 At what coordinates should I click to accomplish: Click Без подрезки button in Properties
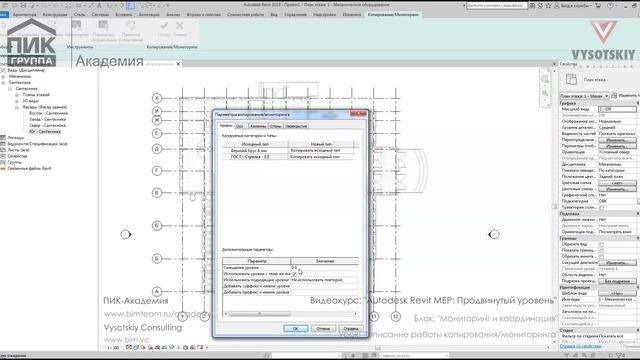(x=617, y=281)
